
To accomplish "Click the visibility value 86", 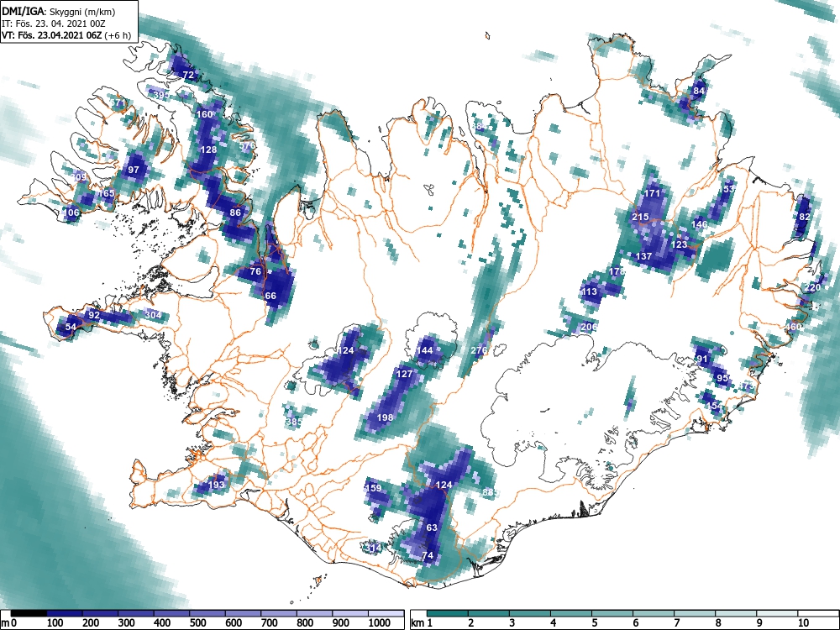I will click(235, 213).
